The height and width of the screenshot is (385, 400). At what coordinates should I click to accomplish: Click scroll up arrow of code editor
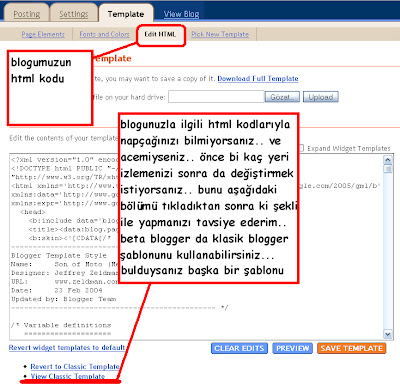pyautogui.click(x=387, y=160)
